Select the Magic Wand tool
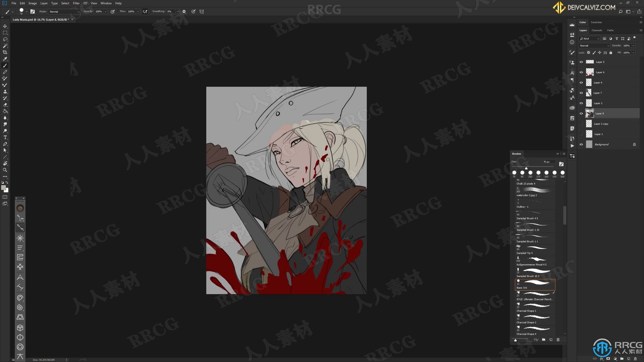The image size is (644, 362). click(x=5, y=46)
